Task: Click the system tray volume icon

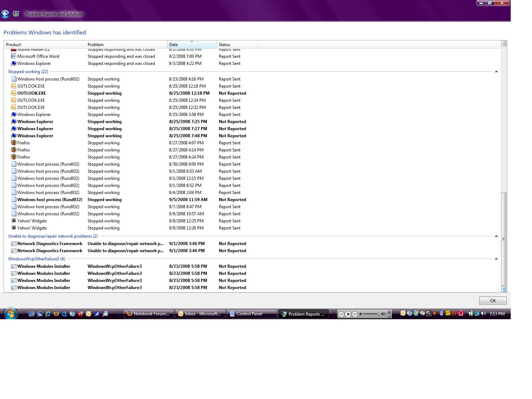Action: coord(483,314)
